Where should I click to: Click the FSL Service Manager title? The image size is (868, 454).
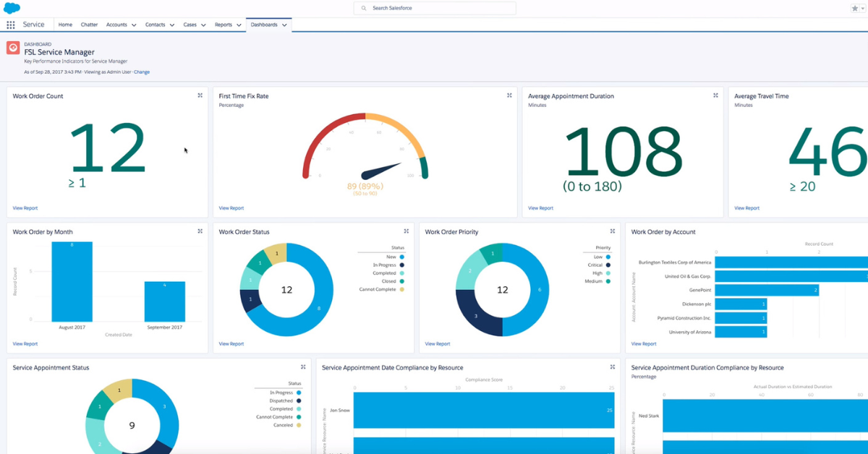click(59, 52)
